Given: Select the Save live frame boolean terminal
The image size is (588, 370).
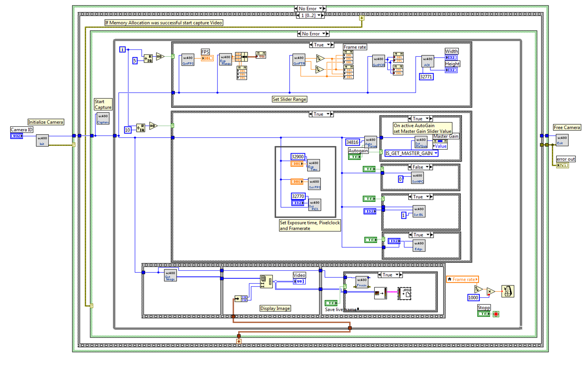Looking at the screenshot, I should (331, 303).
